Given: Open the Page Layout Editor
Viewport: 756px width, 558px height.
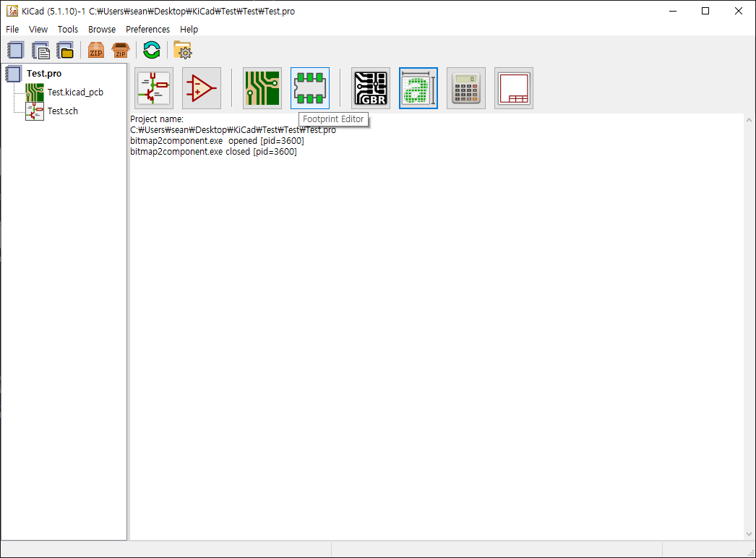Looking at the screenshot, I should [x=514, y=88].
